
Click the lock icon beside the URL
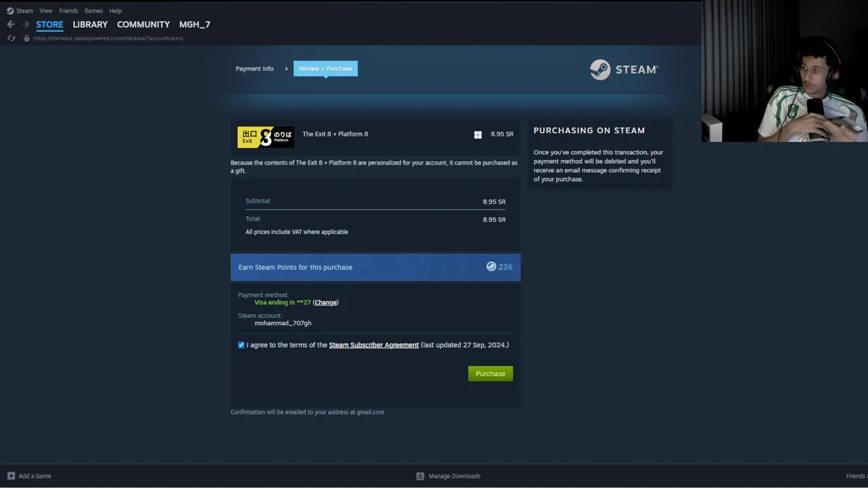click(26, 38)
